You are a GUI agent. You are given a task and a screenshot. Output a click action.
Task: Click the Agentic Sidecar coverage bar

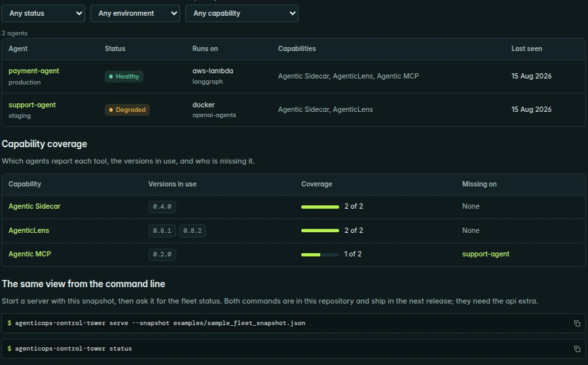pos(320,207)
